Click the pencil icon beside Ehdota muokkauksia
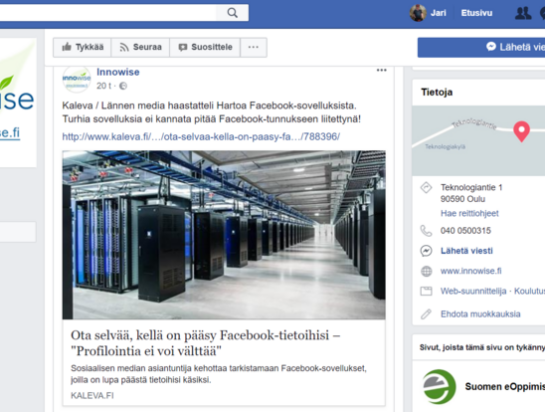Image resolution: width=545 pixels, height=412 pixels. (426, 314)
